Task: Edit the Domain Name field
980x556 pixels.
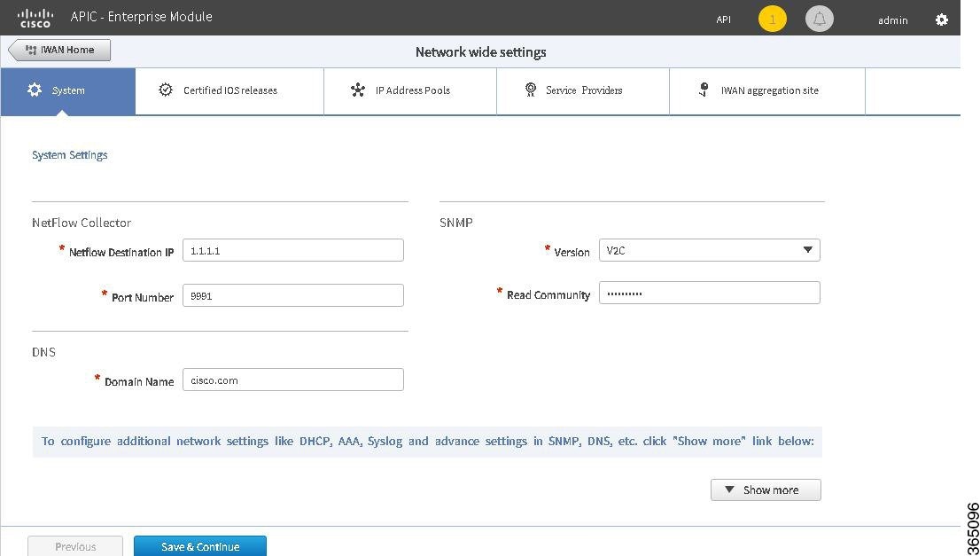Action: coord(293,380)
